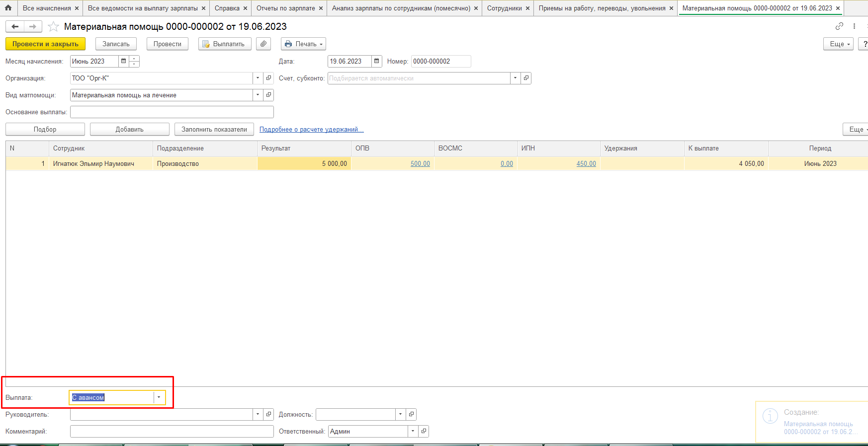This screenshot has height=446, width=868.
Task: Open calendar picker for Дата field
Action: point(377,62)
